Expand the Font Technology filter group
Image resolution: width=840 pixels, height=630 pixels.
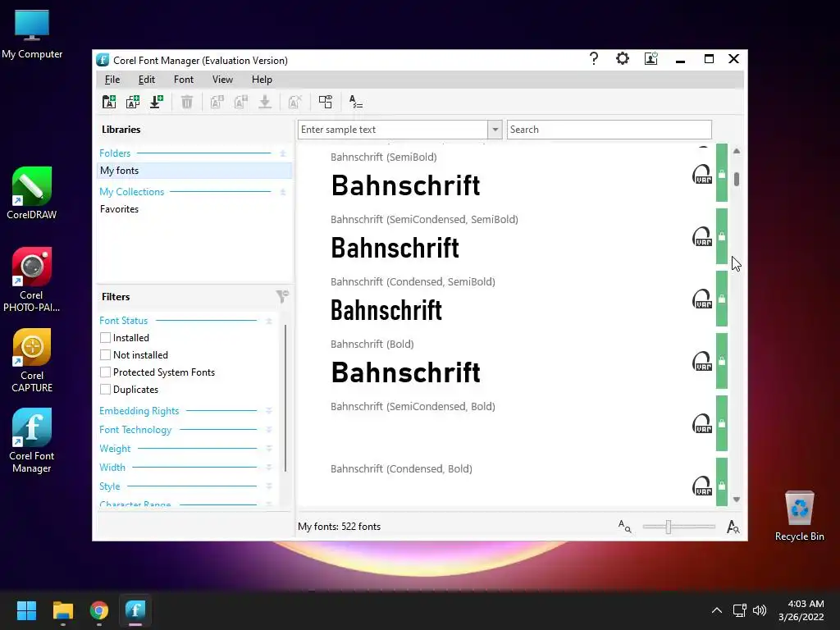(269, 430)
